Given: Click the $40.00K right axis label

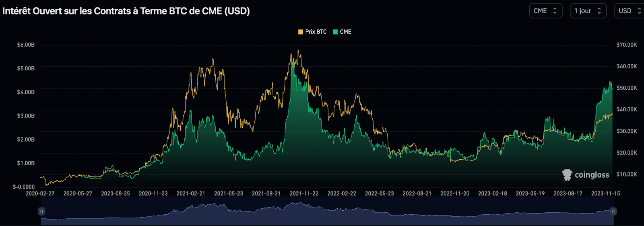Looking at the screenshot, I should [627, 109].
